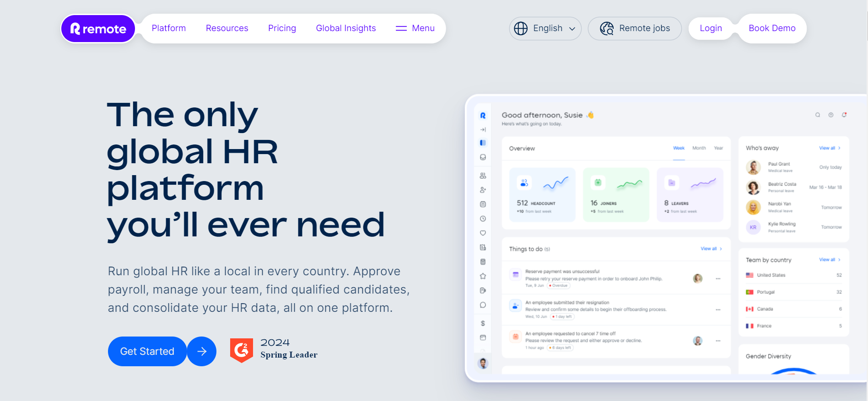Click the star icon in sidebar
This screenshot has width=868, height=401.
[483, 276]
